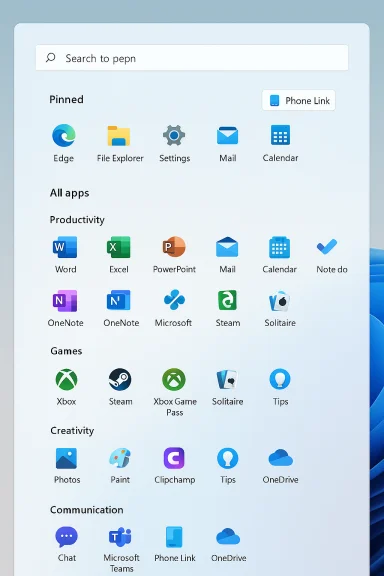Open Mail under Productivity

pos(227,255)
